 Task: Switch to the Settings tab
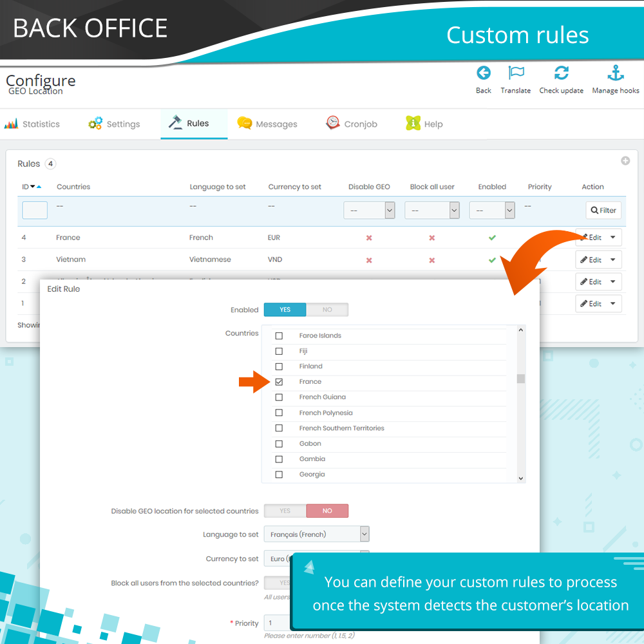coord(115,124)
